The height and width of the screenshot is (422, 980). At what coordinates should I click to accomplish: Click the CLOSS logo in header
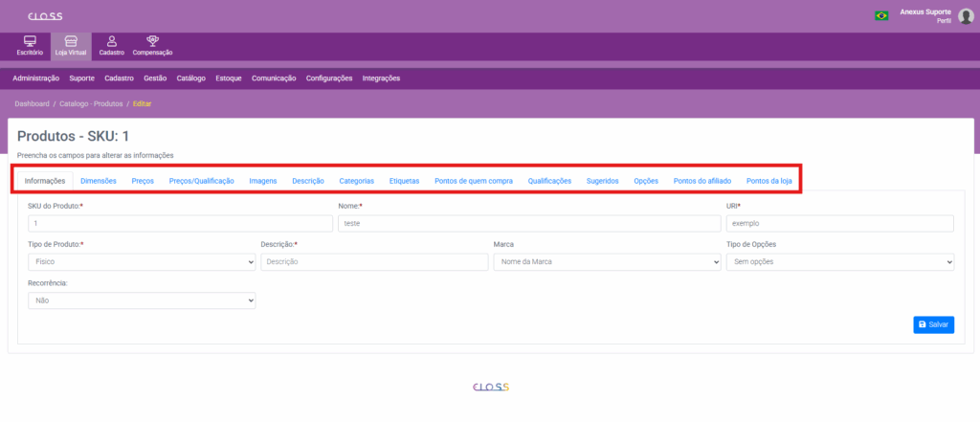(x=45, y=16)
